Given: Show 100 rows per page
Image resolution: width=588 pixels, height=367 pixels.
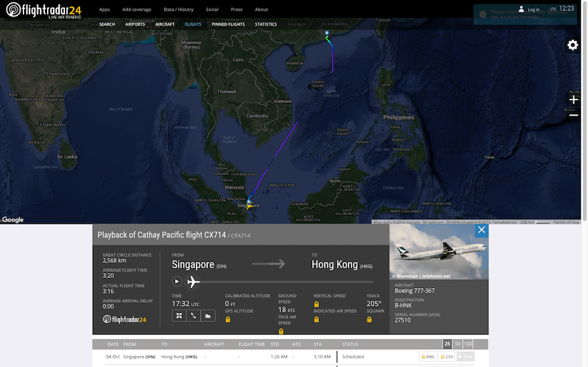Looking at the screenshot, I should click(468, 344).
